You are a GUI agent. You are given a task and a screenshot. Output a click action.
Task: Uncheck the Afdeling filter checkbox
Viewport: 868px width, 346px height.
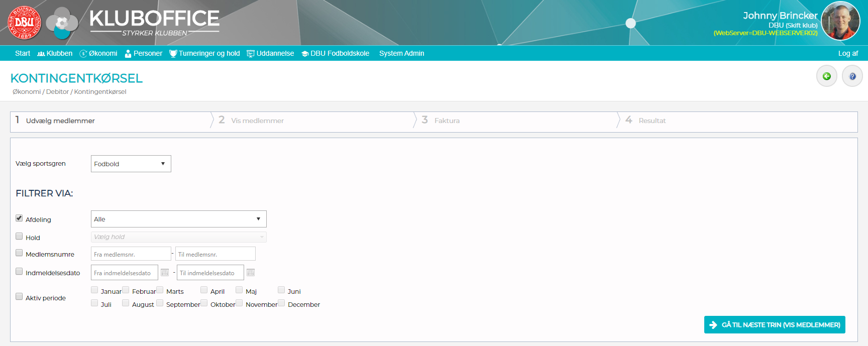point(19,218)
